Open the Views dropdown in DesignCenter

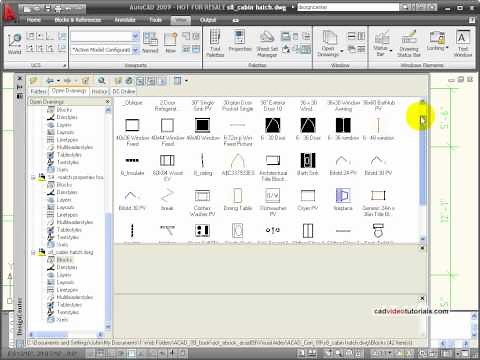(x=186, y=81)
